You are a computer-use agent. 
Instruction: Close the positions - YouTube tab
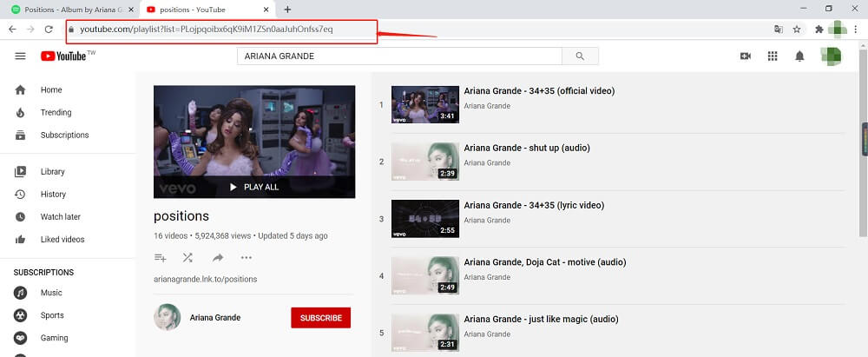[x=266, y=10]
